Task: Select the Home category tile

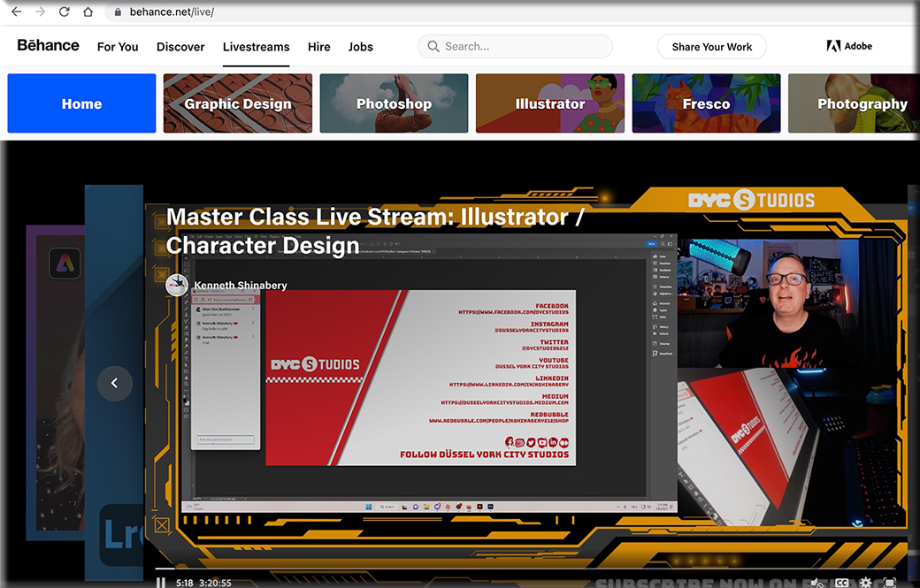Action: coord(81,103)
